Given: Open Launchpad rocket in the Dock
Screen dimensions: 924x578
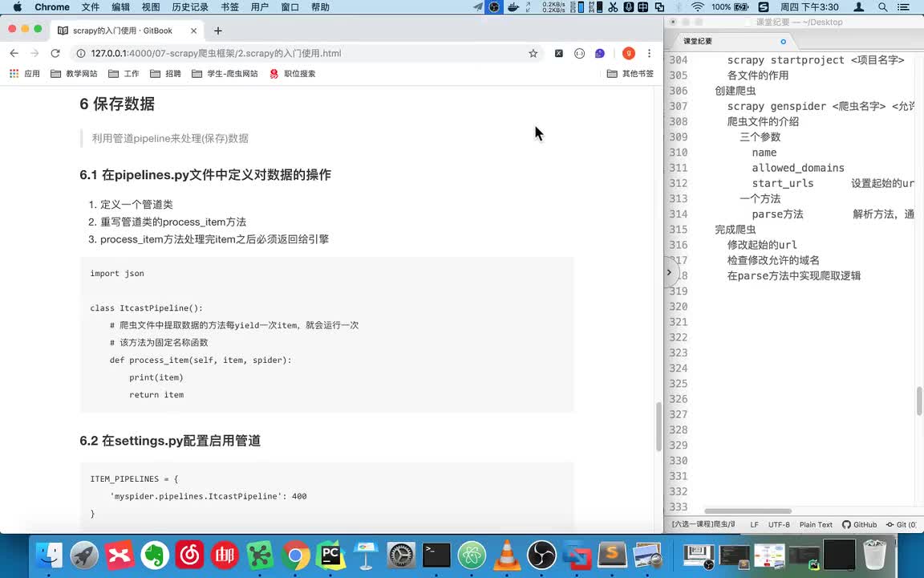Looking at the screenshot, I should tap(84, 555).
